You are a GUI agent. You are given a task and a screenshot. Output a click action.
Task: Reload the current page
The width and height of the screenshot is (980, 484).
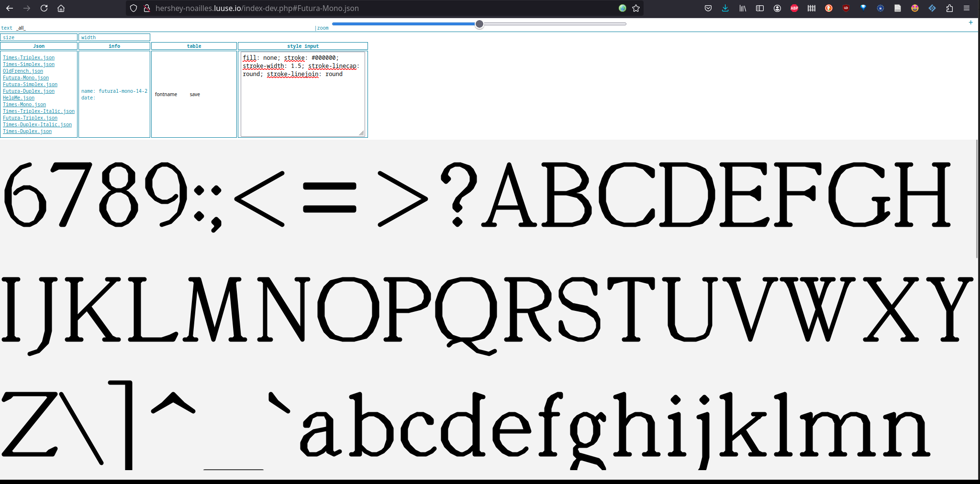click(44, 8)
